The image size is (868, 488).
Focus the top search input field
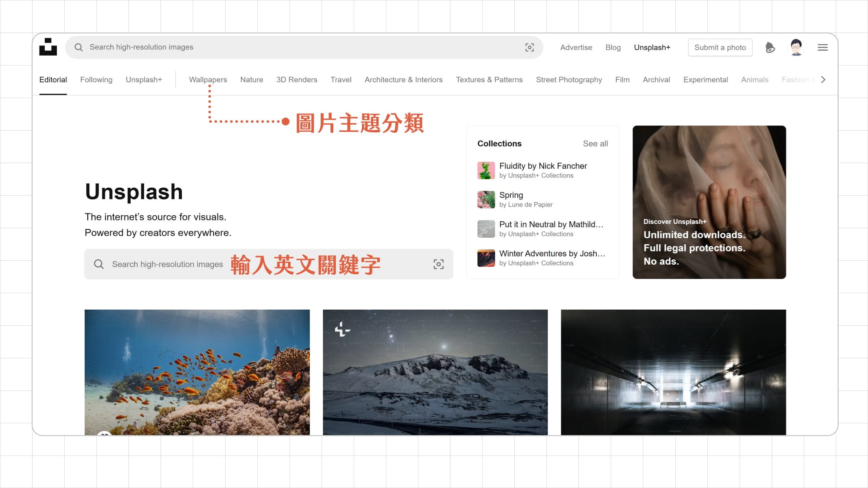[x=304, y=47]
